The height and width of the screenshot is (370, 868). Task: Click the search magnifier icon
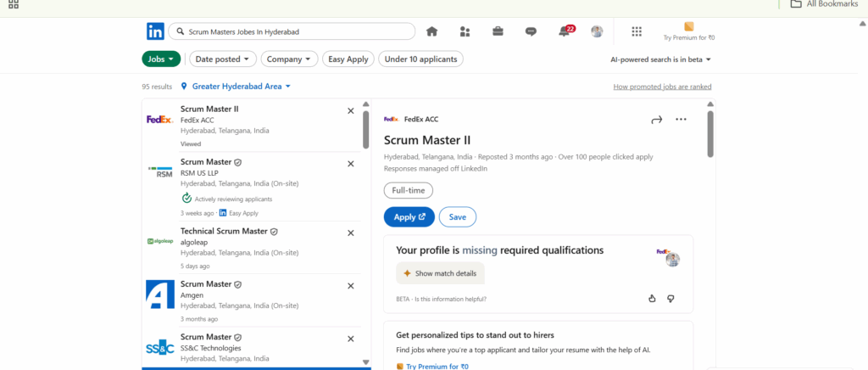click(180, 31)
